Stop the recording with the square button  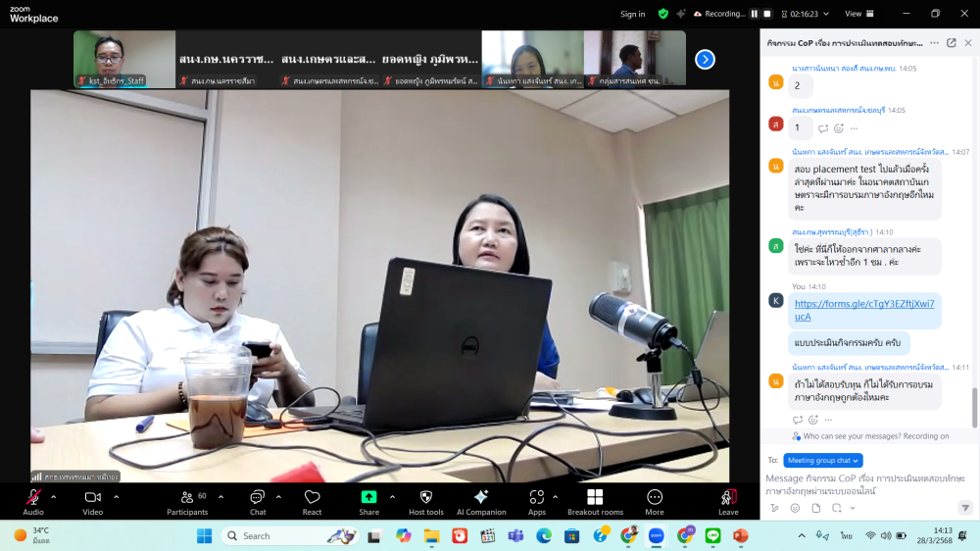click(x=769, y=14)
